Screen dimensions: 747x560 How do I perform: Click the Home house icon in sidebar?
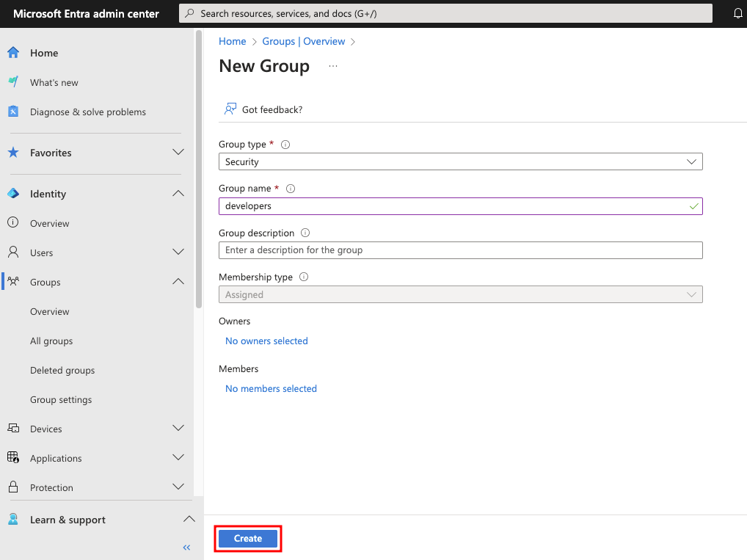(x=13, y=52)
